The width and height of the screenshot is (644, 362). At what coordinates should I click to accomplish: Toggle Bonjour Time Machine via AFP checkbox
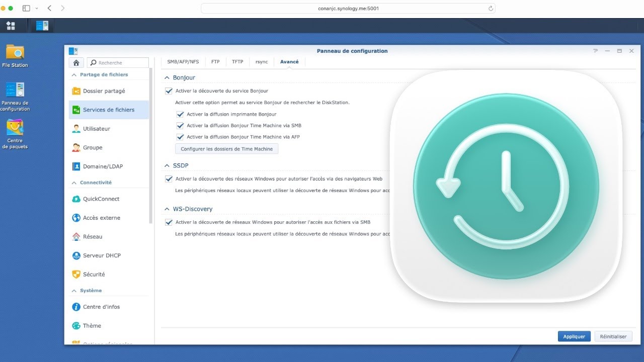coord(180,137)
